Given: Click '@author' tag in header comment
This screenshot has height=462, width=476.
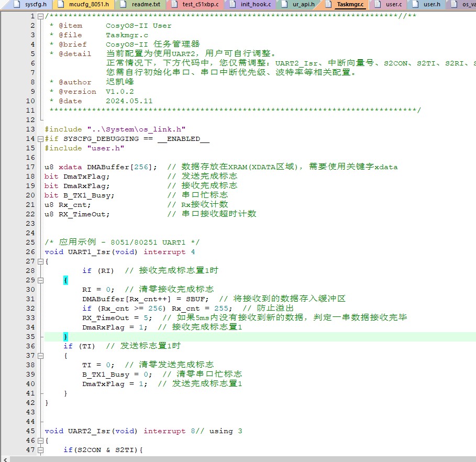Looking at the screenshot, I should 75,82.
